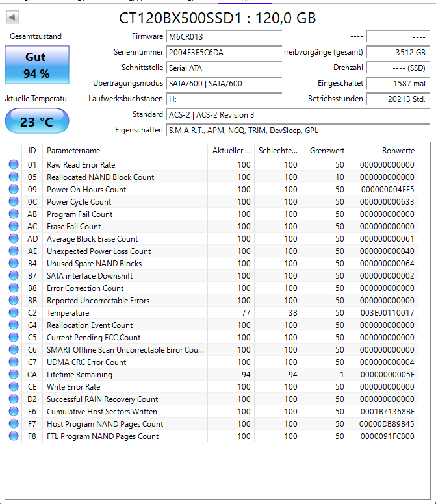436x504 pixels.
Task: Click the text UDMA CRC Error Count
Action: [86, 362]
